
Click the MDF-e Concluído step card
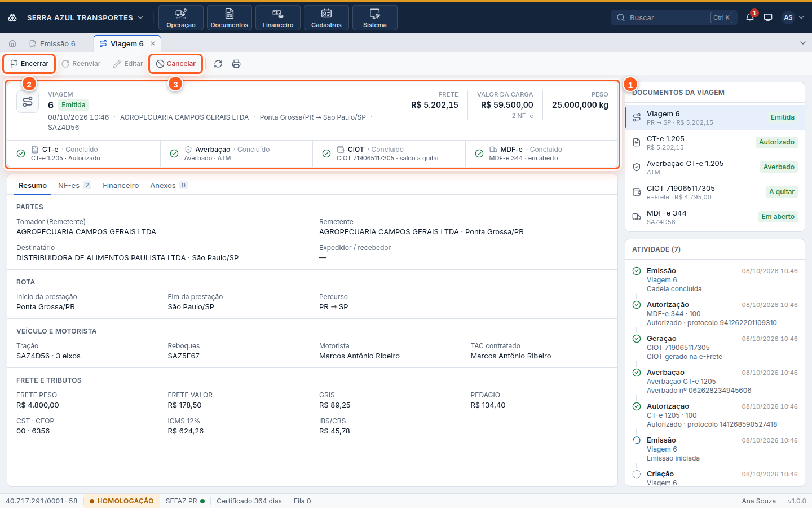pos(542,154)
